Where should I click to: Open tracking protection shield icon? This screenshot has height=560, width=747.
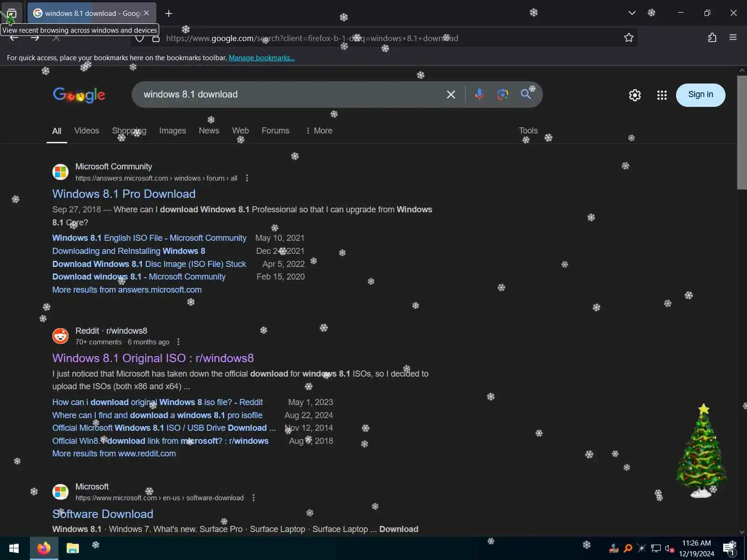point(140,38)
